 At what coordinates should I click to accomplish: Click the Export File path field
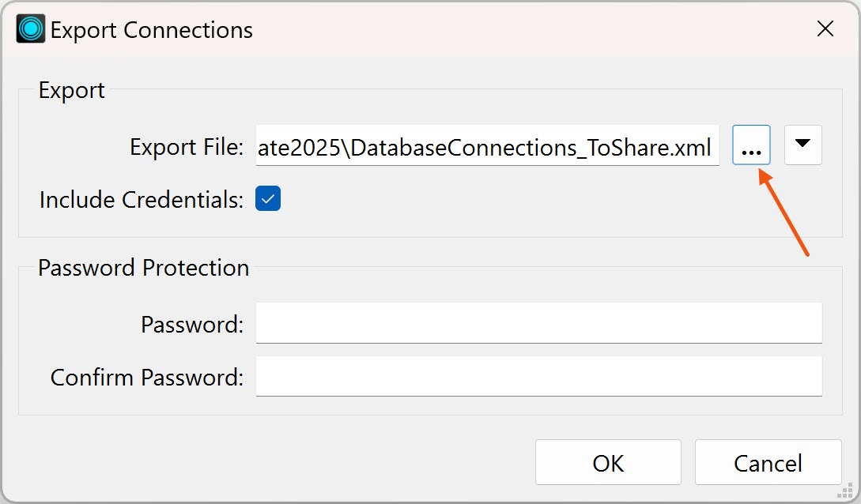(488, 146)
